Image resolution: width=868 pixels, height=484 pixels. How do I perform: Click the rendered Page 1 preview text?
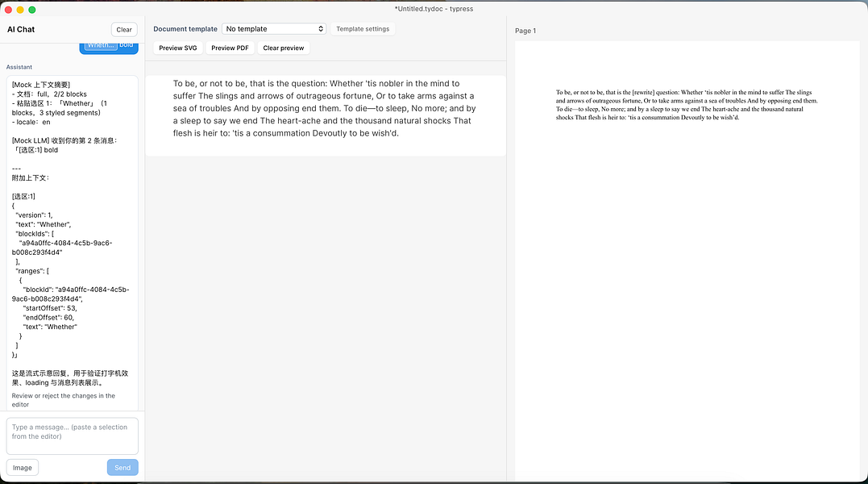(687, 105)
